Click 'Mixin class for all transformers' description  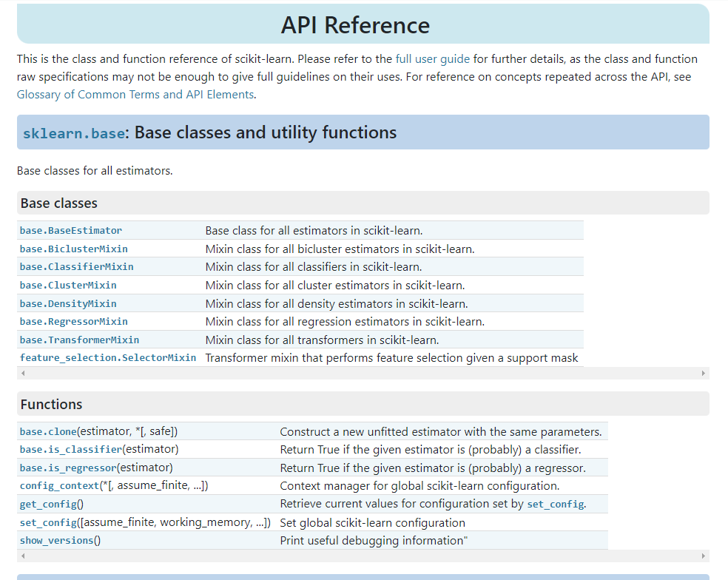click(323, 340)
